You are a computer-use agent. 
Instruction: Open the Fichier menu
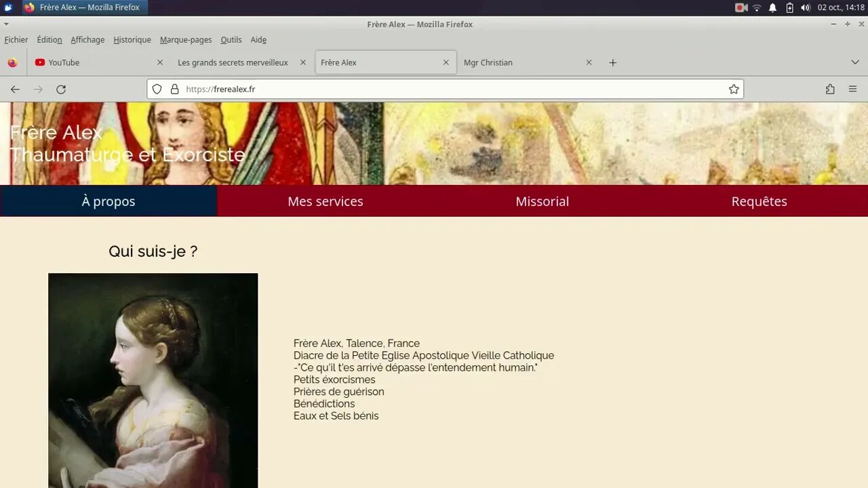coord(16,40)
